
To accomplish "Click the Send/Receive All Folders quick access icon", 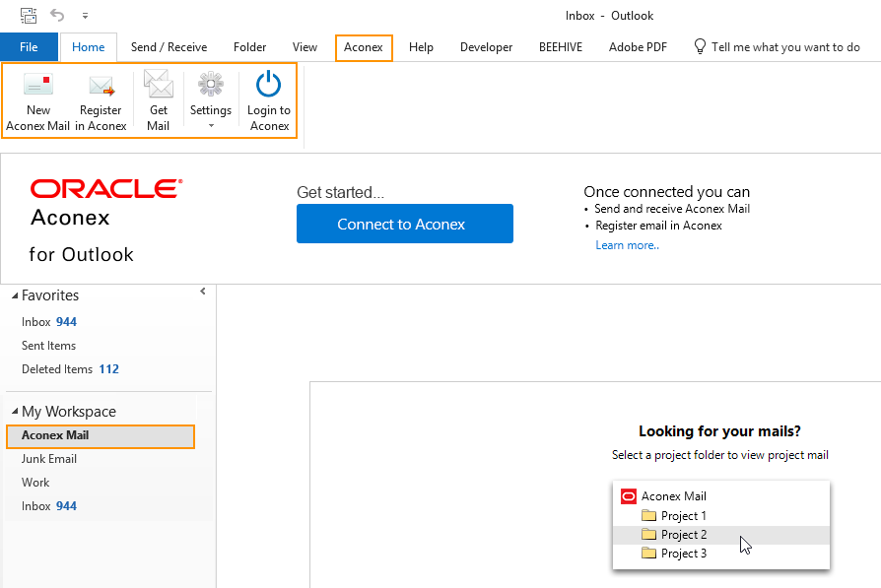I will (x=29, y=15).
